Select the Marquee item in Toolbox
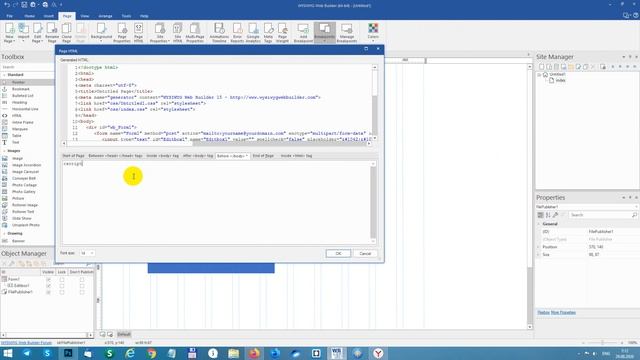 coord(20,129)
